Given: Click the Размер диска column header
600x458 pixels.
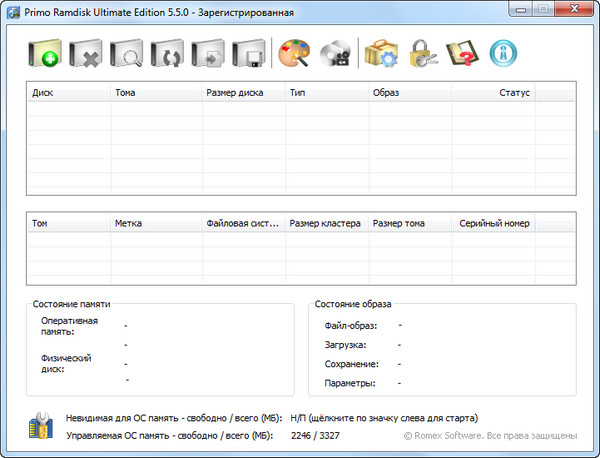Looking at the screenshot, I should (242, 92).
